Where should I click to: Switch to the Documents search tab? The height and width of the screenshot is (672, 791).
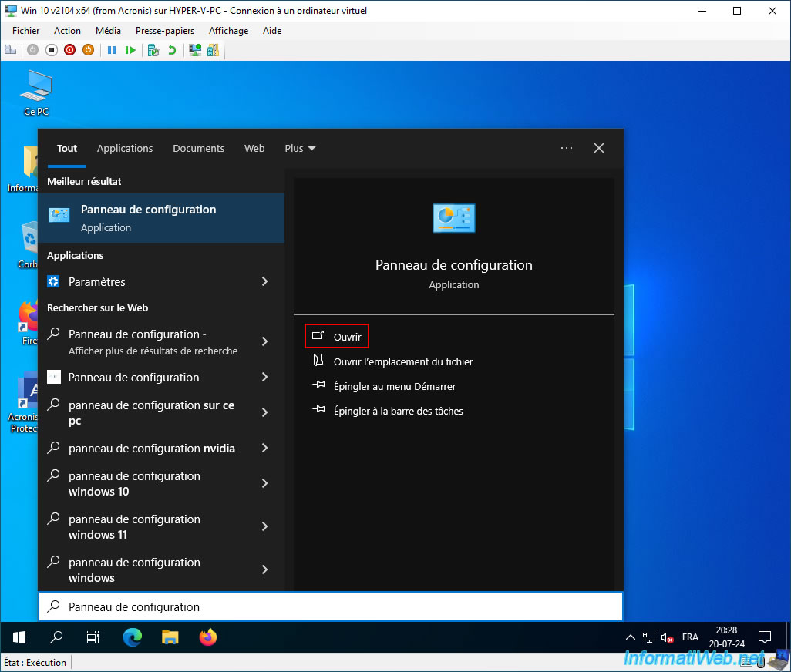click(198, 148)
